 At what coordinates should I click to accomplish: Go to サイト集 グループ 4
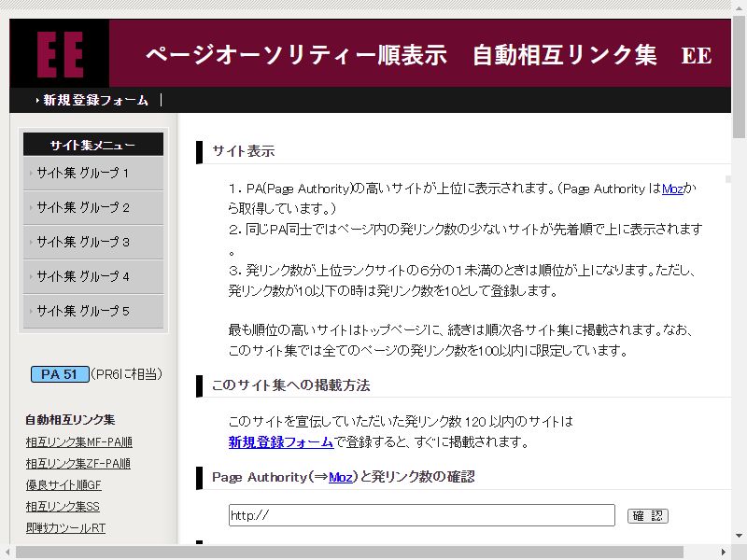pos(92,276)
